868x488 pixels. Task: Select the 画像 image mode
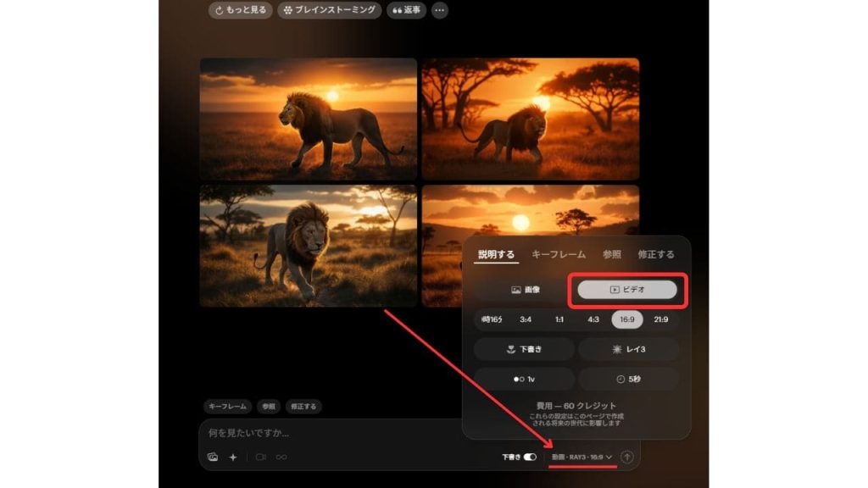tap(525, 290)
